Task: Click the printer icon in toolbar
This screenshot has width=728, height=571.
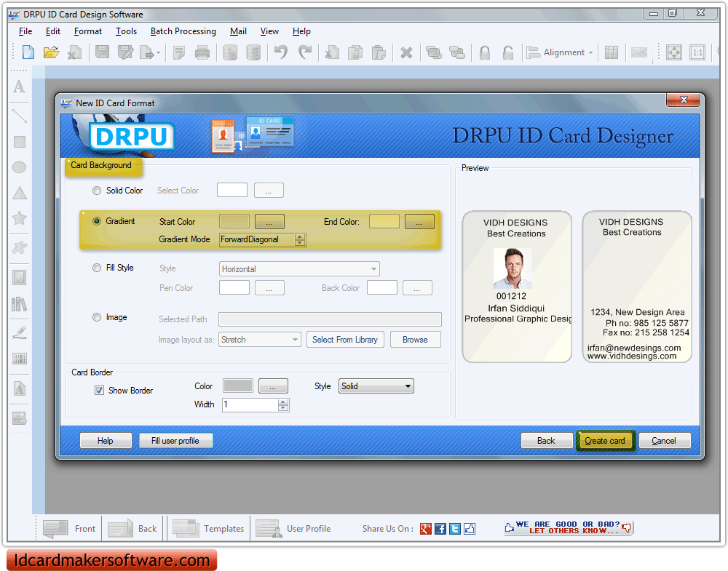Action: tap(202, 52)
